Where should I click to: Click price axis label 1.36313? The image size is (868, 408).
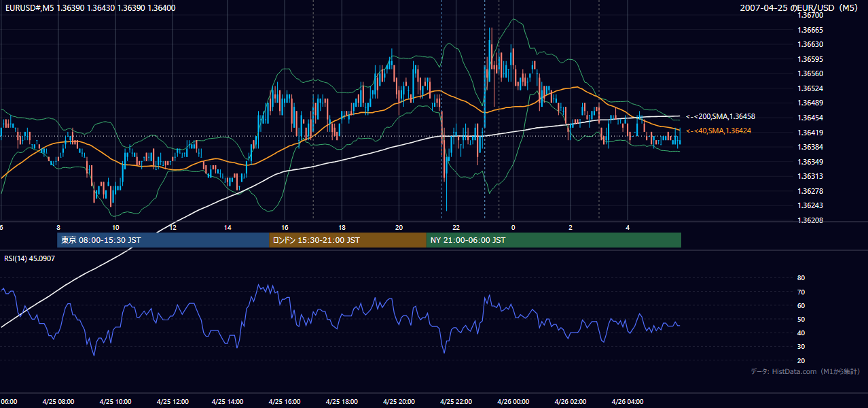coord(810,176)
